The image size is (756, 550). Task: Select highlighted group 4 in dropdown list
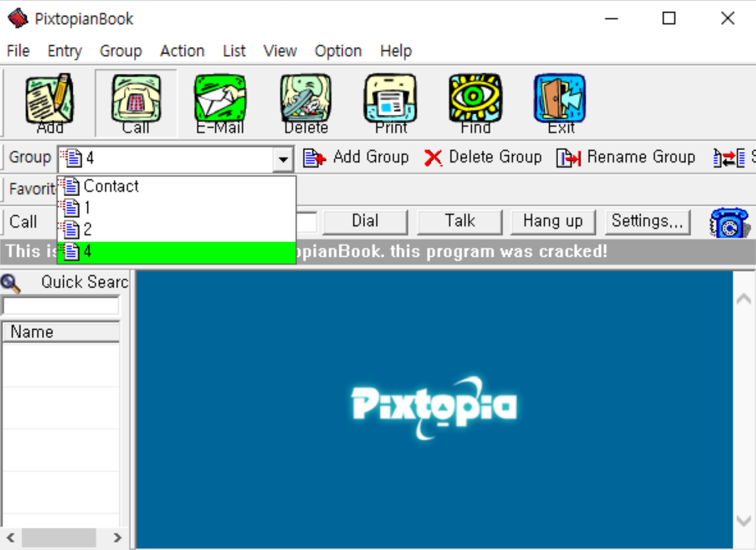(177, 252)
